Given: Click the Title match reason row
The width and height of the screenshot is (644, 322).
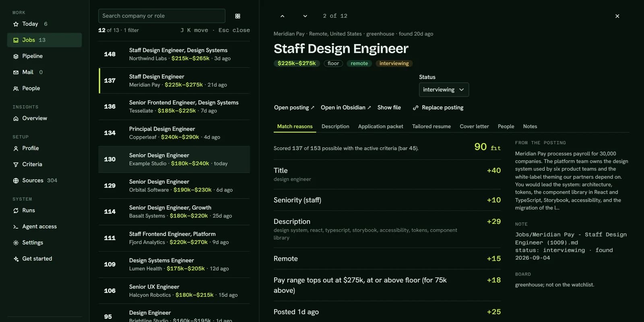Looking at the screenshot, I should click(387, 174).
